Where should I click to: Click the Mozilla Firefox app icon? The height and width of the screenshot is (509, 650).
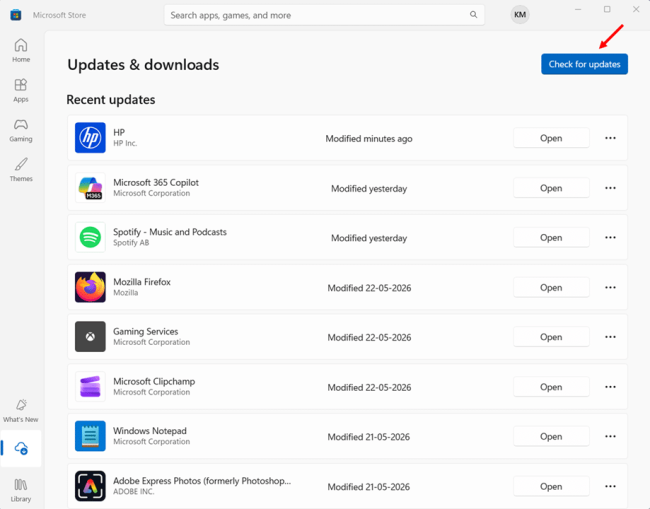[x=90, y=287]
